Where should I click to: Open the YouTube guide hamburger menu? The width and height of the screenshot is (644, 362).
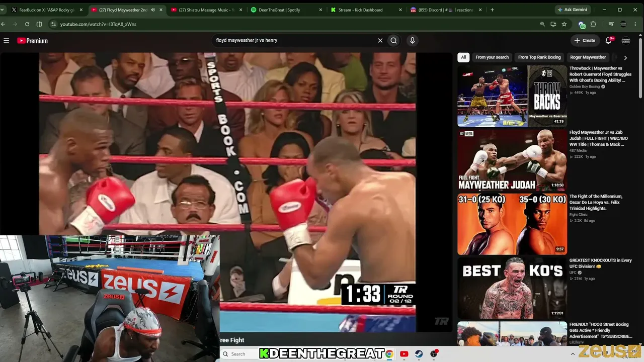click(6, 41)
